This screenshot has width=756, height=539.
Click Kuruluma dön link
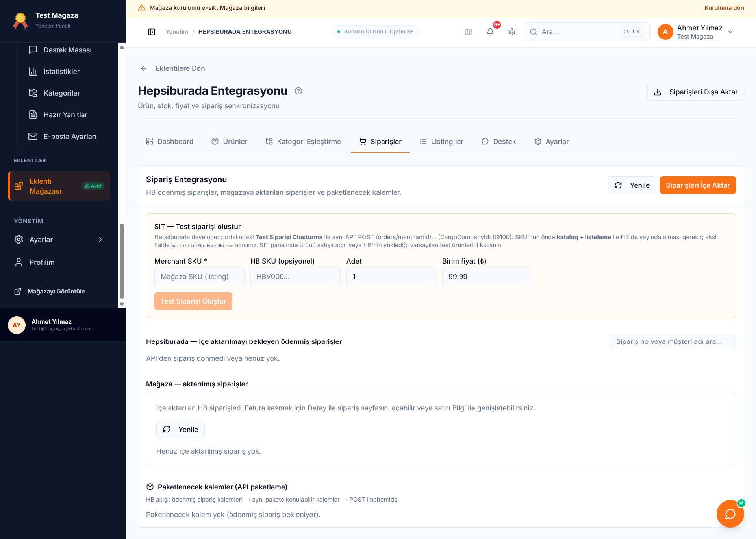pyautogui.click(x=724, y=8)
